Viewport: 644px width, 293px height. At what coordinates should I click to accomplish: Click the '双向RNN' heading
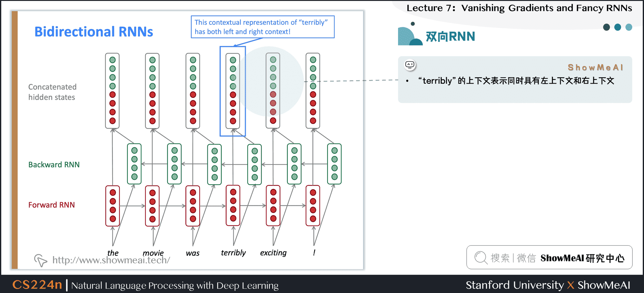[450, 37]
